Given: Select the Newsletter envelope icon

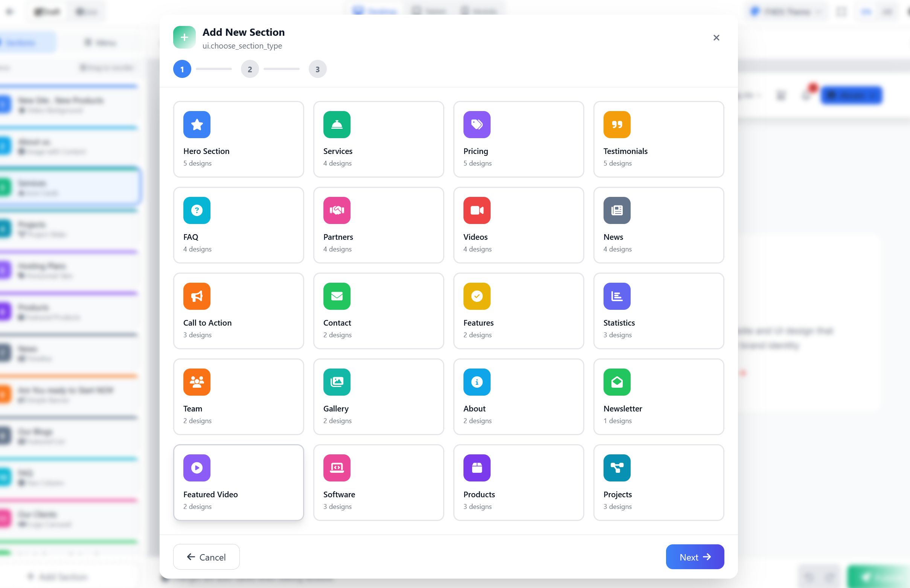Looking at the screenshot, I should point(617,382).
